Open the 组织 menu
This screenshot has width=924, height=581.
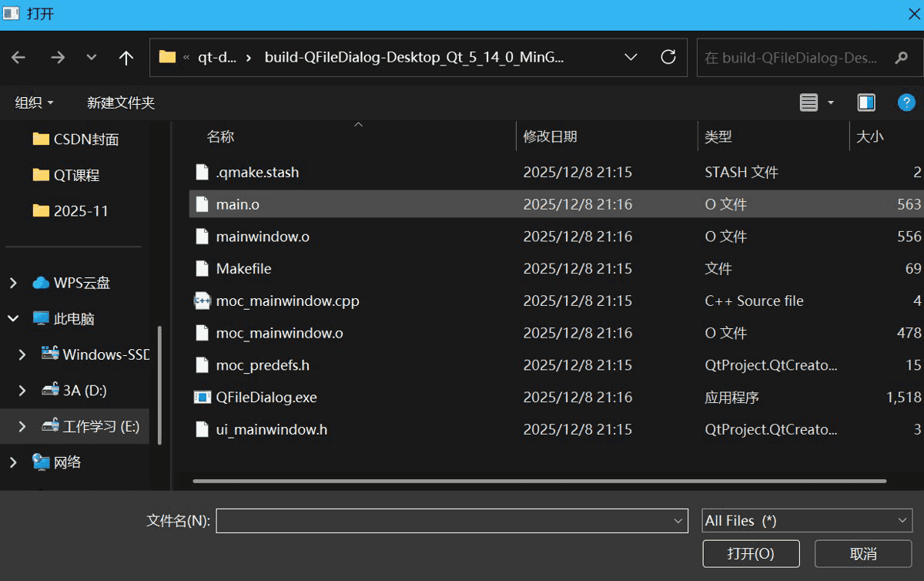point(35,102)
